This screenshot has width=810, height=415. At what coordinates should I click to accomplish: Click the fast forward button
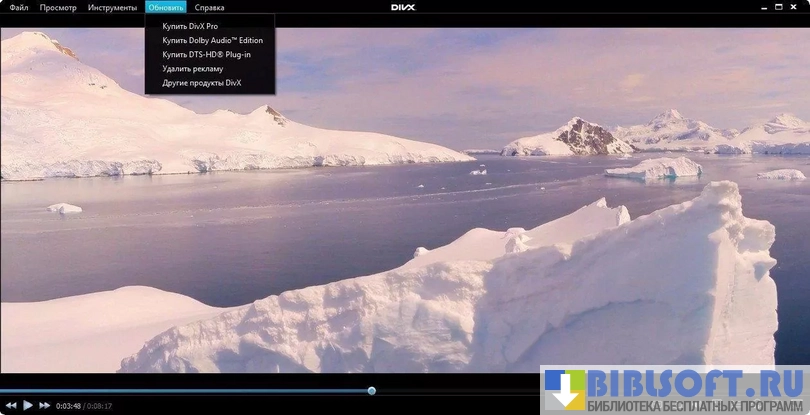coord(44,405)
